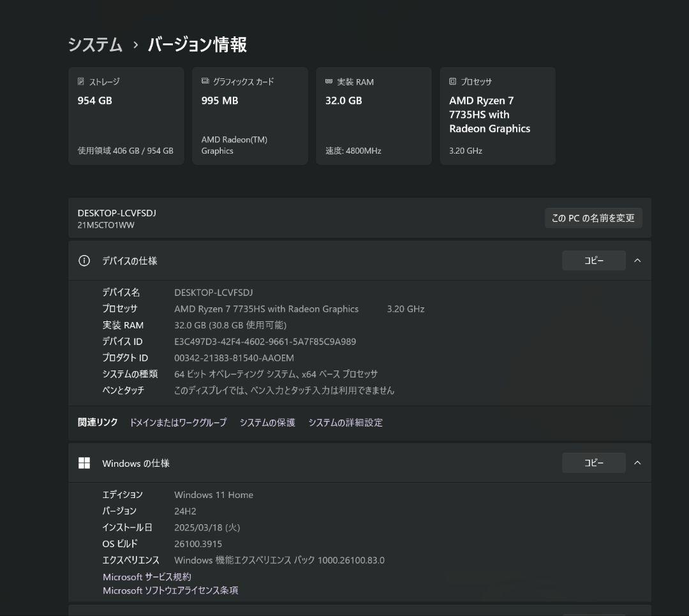Open the システムの詳細設定 link
Image resolution: width=689 pixels, height=616 pixels.
(345, 422)
